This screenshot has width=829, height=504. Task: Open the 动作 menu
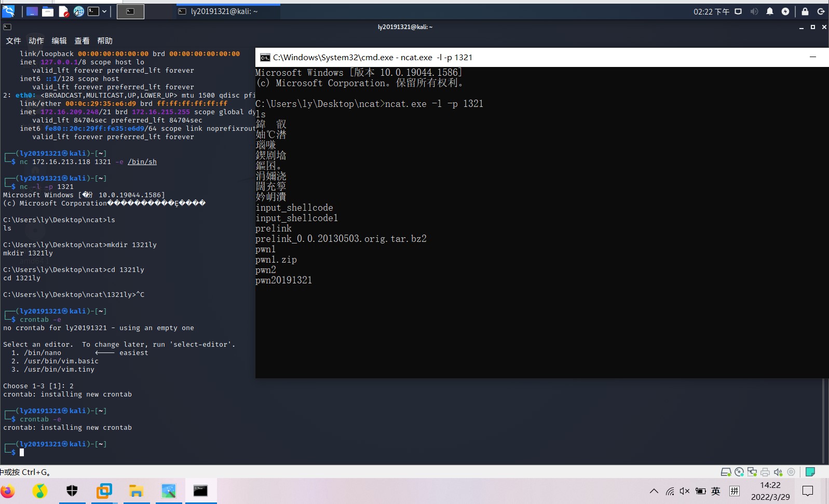pyautogui.click(x=36, y=41)
